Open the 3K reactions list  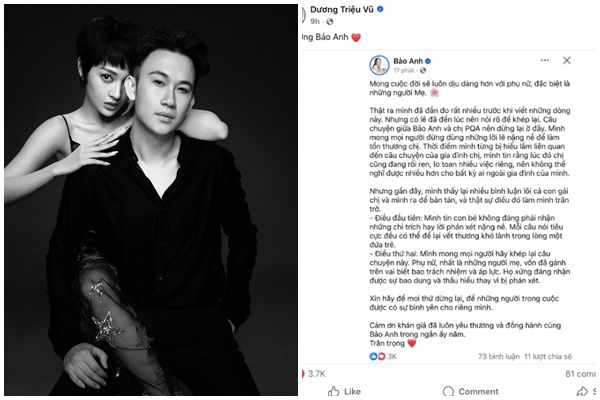coord(392,356)
